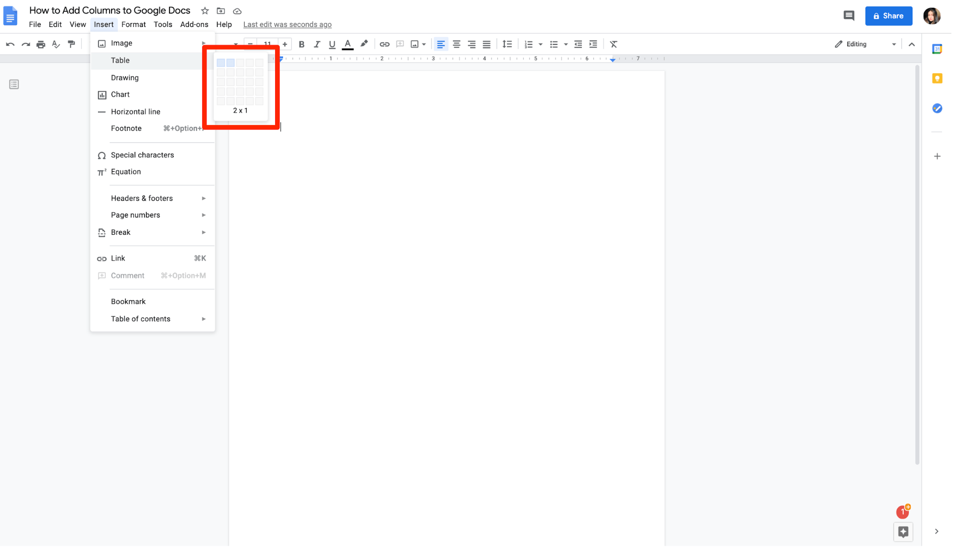Toggle the left justify alignment
The width and height of the screenshot is (965, 560).
click(441, 44)
